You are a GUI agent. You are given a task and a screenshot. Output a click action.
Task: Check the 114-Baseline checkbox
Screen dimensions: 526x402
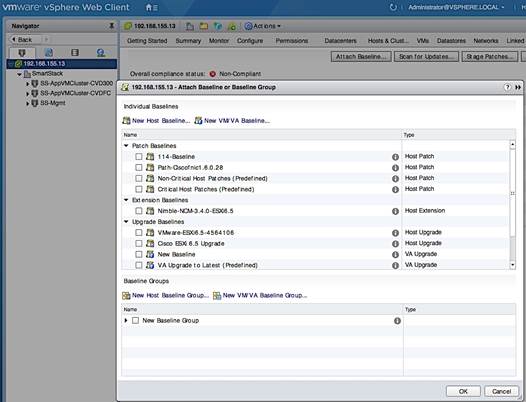tap(139, 157)
